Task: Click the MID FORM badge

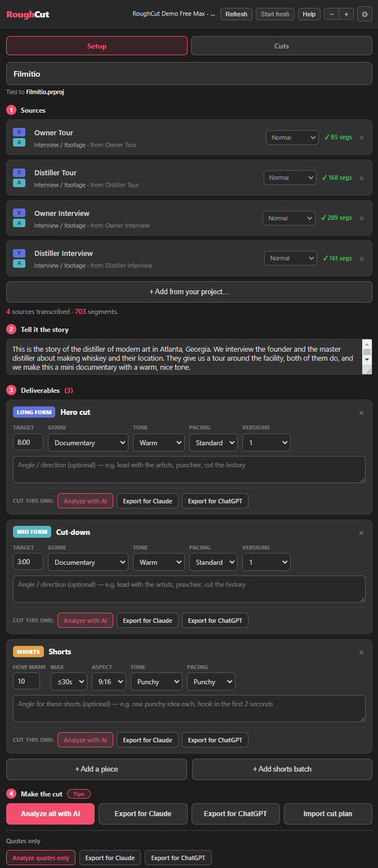Action: (x=32, y=532)
